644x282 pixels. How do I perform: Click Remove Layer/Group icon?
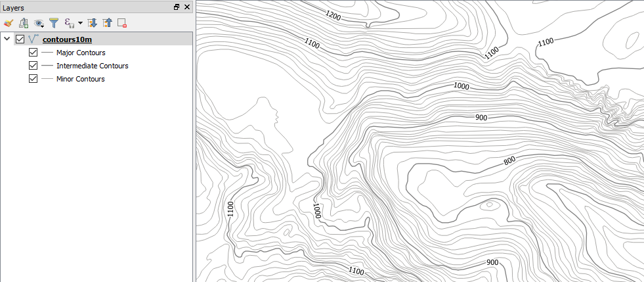click(x=122, y=23)
